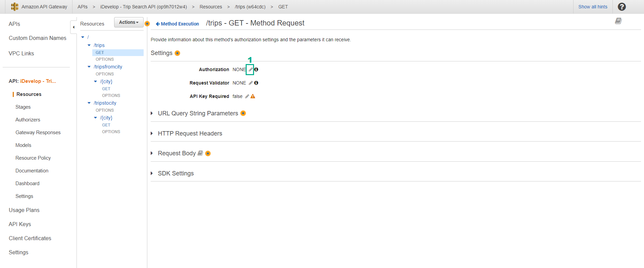644x268 pixels.
Task: Select OPTIONS method under /trips
Action: 105,59
